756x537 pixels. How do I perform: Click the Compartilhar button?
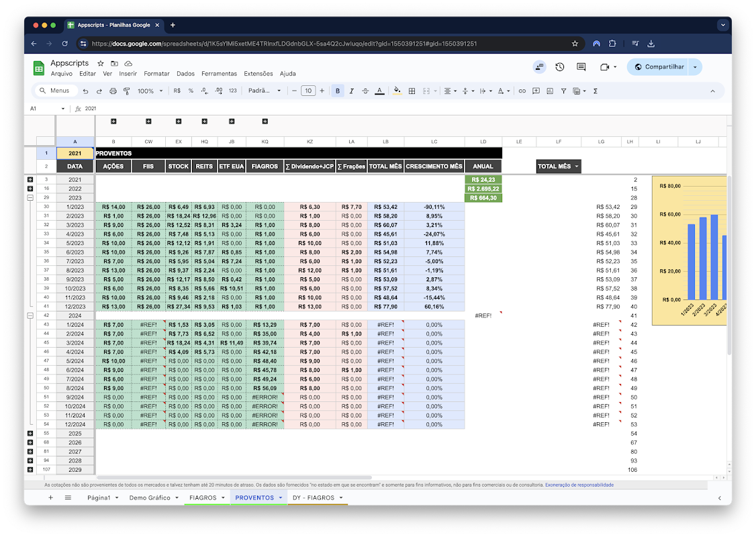(x=659, y=67)
